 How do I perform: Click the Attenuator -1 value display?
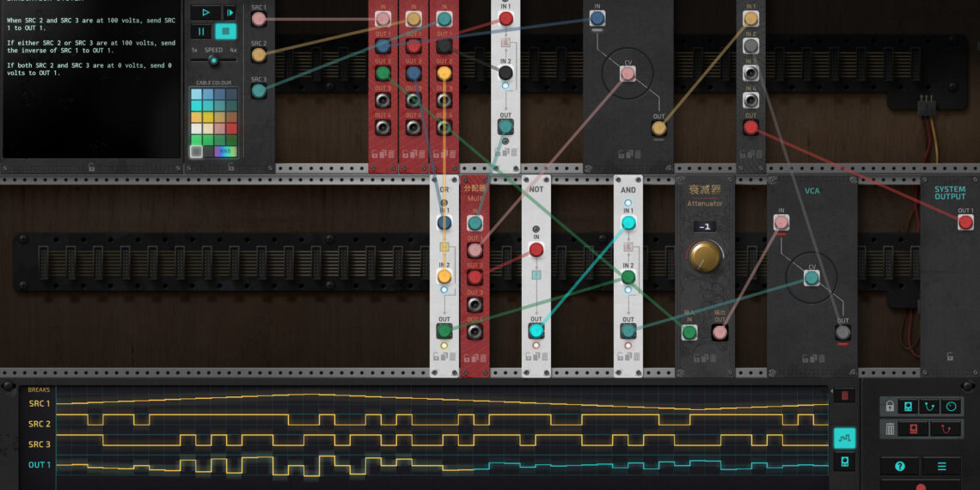click(x=705, y=226)
